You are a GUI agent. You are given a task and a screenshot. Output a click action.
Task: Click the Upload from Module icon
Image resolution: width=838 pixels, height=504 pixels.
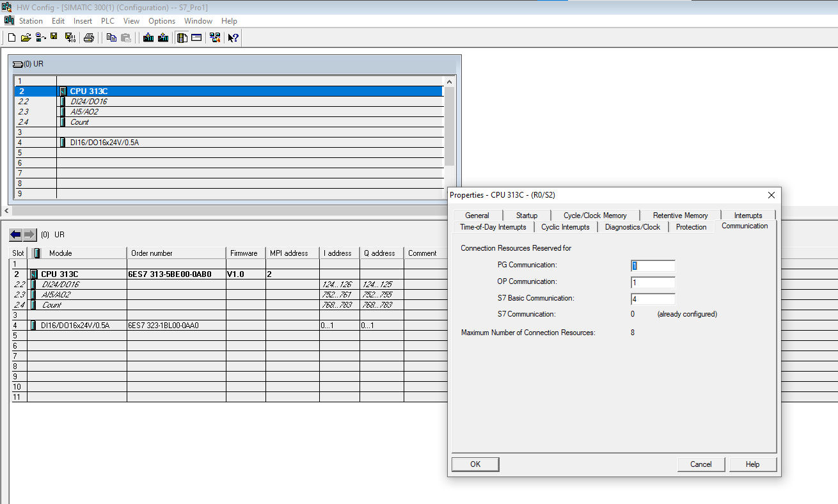point(163,38)
